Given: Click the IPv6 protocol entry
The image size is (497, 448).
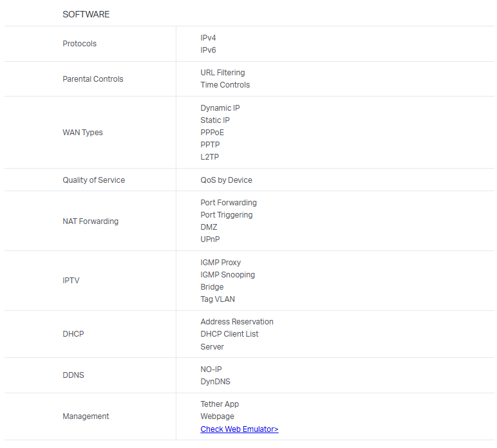Looking at the screenshot, I should point(208,50).
